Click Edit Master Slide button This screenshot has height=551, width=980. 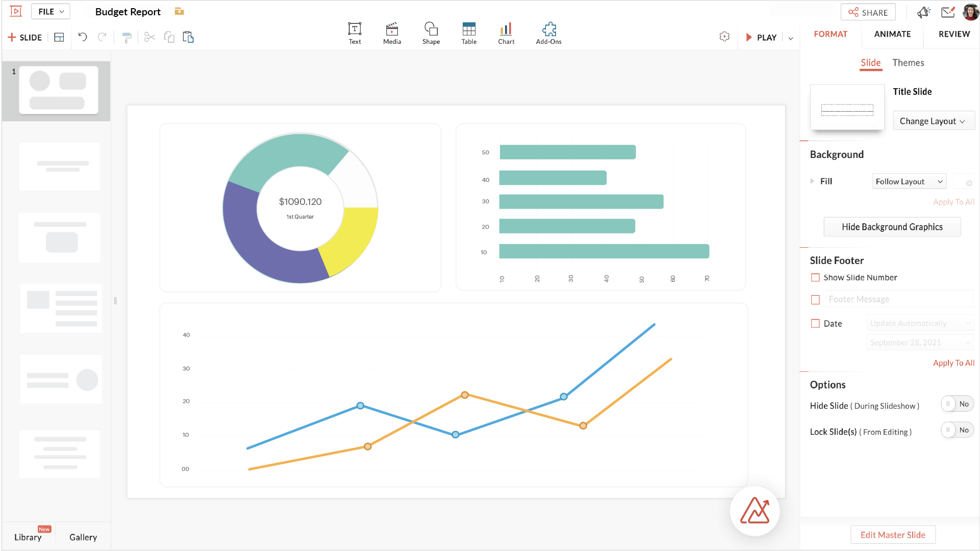tap(892, 535)
